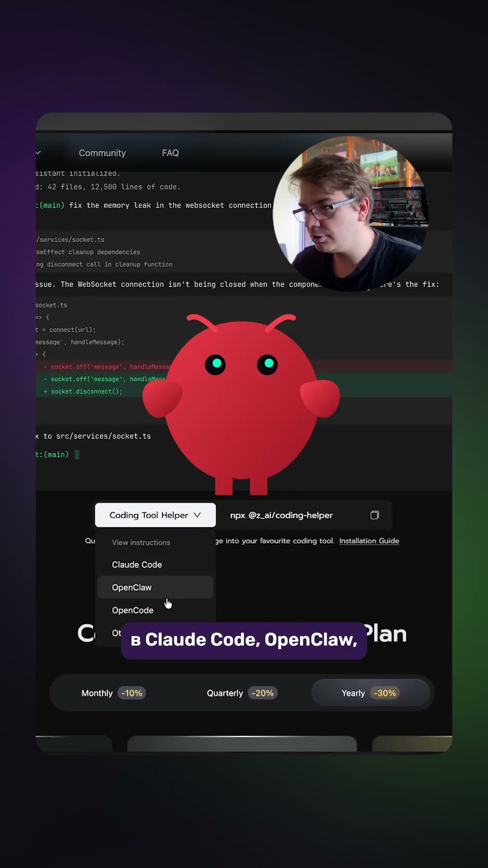
Task: Click 'fix the memory leak' prompt line
Action: pyautogui.click(x=154, y=205)
